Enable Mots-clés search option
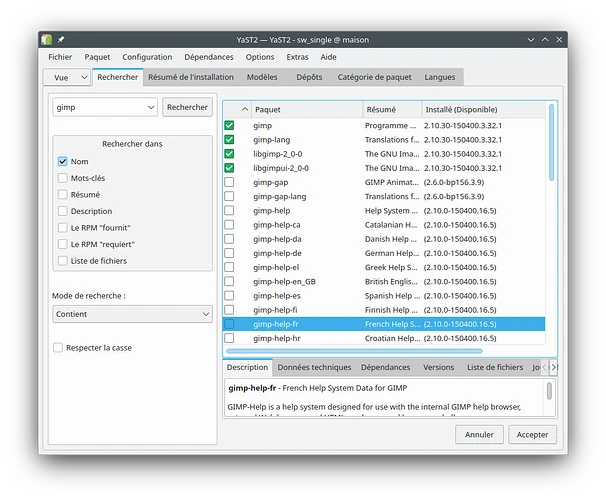606x499 pixels. click(63, 178)
